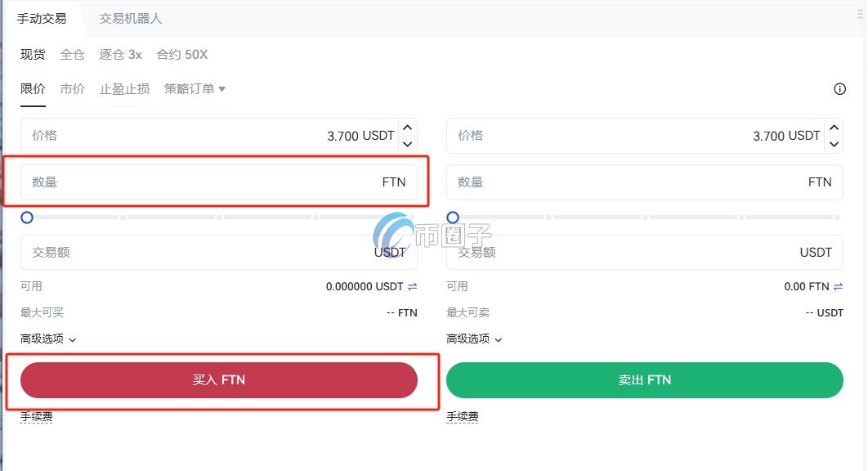
Task: Select the 逐仓 3x margin mode
Action: (x=119, y=55)
